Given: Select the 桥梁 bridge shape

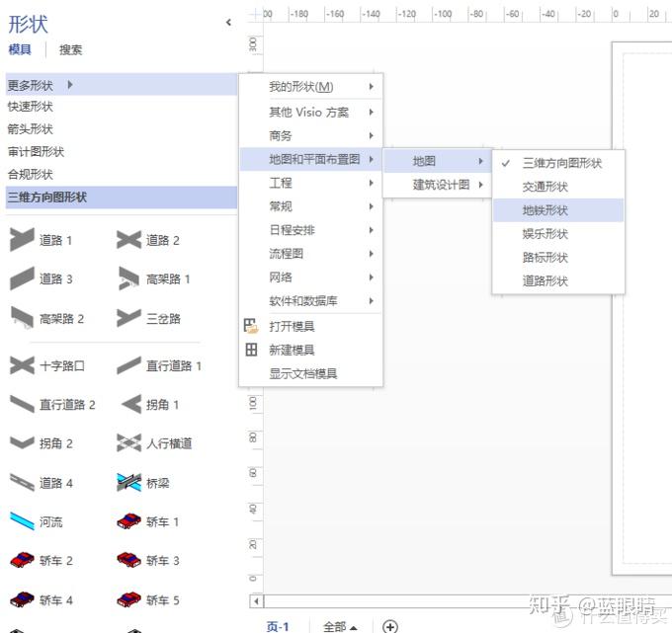Looking at the screenshot, I should pyautogui.click(x=143, y=483).
